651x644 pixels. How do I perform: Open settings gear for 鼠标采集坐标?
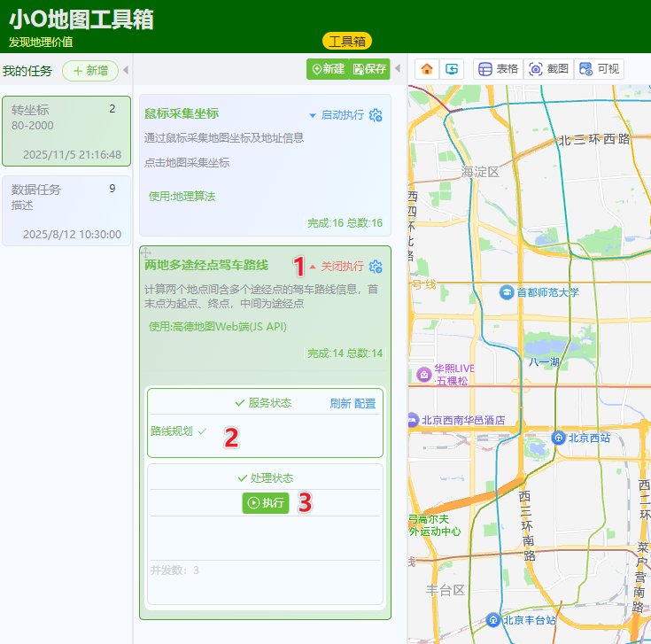376,115
